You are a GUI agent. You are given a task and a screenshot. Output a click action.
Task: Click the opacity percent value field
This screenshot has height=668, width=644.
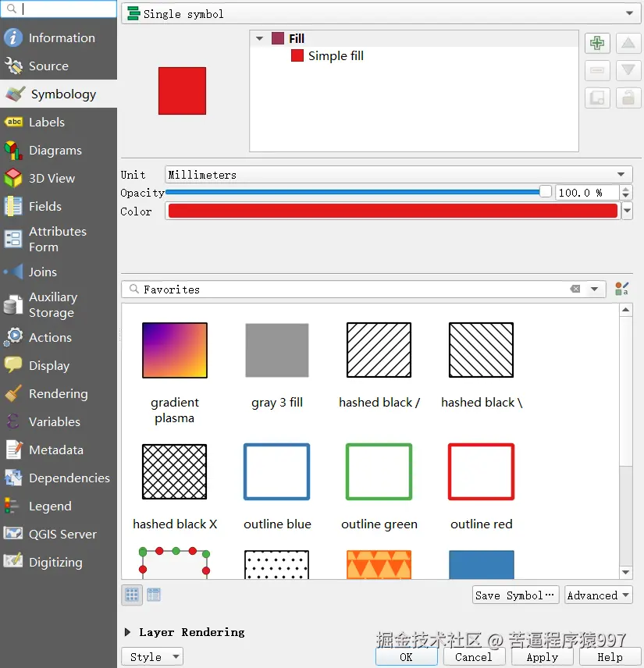(x=587, y=193)
